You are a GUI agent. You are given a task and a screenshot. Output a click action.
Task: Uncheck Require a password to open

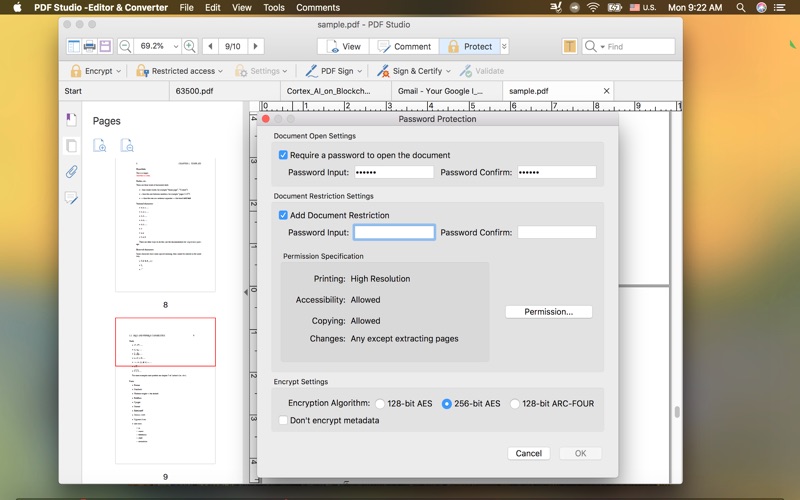click(283, 155)
